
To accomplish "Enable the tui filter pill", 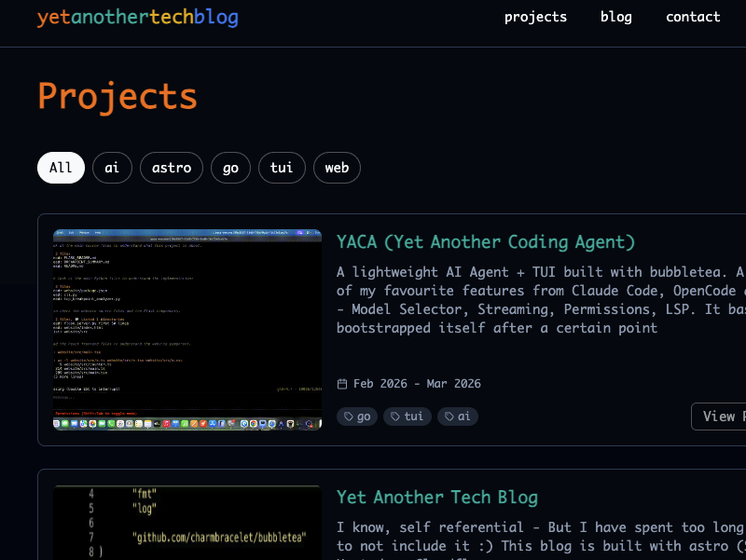I will coord(282,168).
